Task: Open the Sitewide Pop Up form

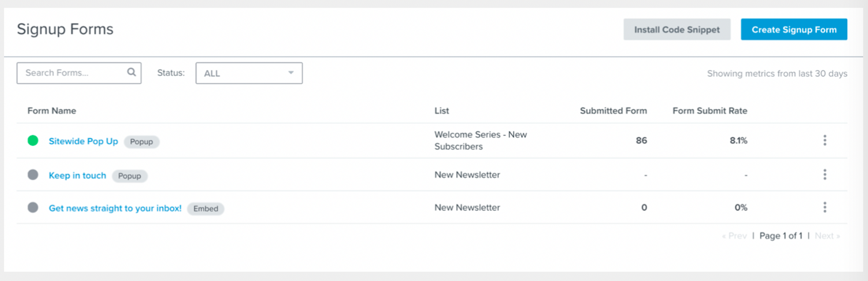Action: click(83, 141)
